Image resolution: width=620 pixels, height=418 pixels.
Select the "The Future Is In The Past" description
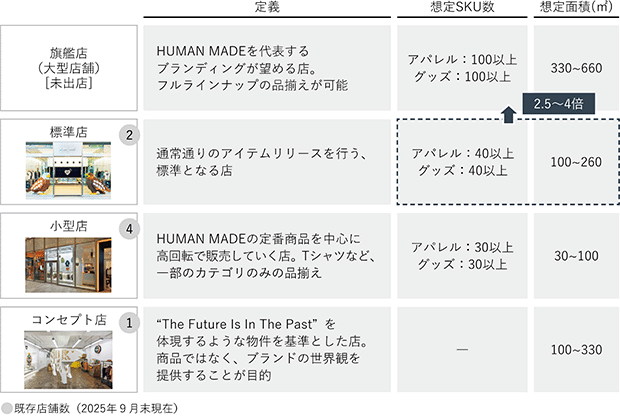coord(266,350)
